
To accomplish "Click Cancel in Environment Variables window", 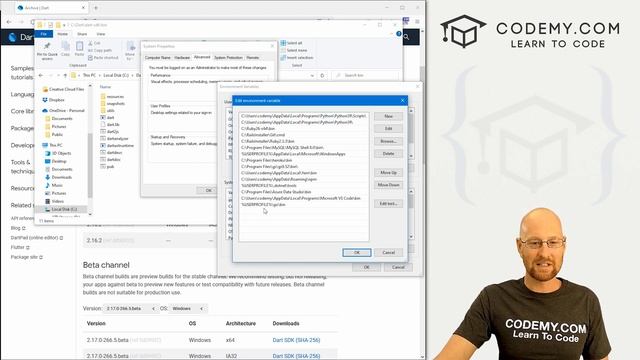I will click(398, 267).
